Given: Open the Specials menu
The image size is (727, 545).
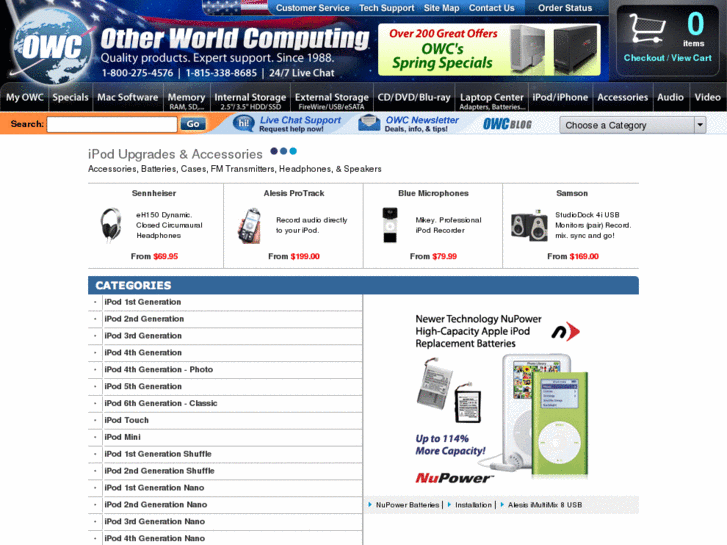Looking at the screenshot, I should [70, 97].
